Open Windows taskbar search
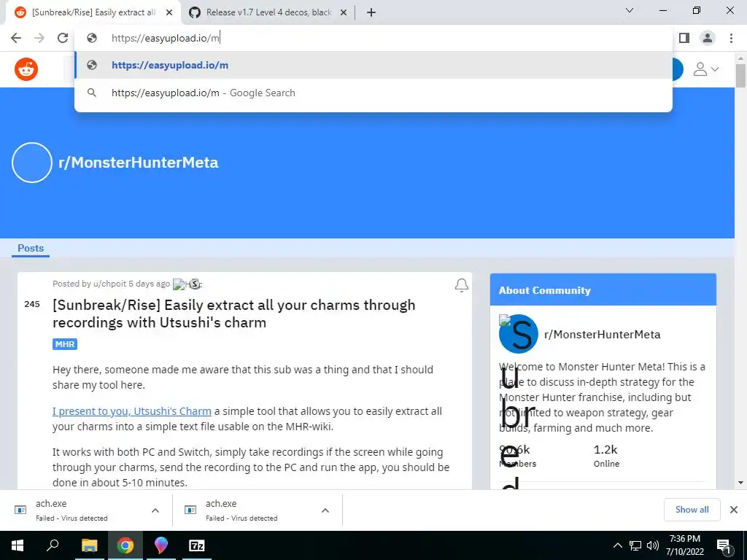The height and width of the screenshot is (560, 747). click(53, 545)
